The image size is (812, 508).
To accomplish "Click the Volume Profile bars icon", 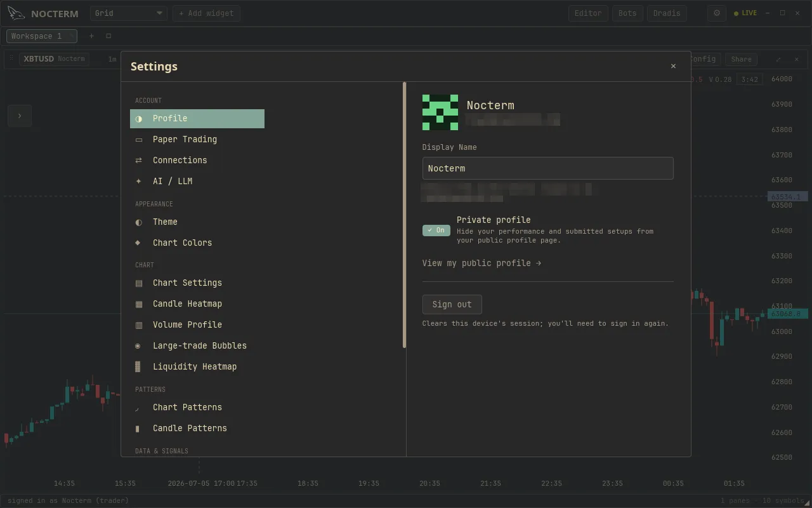I will (x=138, y=325).
